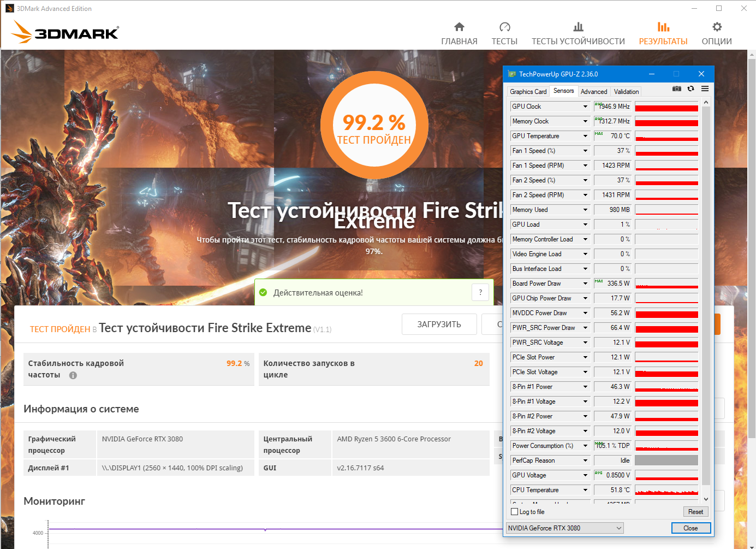Select the NVIDIA GeForce RTX 3080 device dropdown
The width and height of the screenshot is (756, 549).
click(x=565, y=528)
